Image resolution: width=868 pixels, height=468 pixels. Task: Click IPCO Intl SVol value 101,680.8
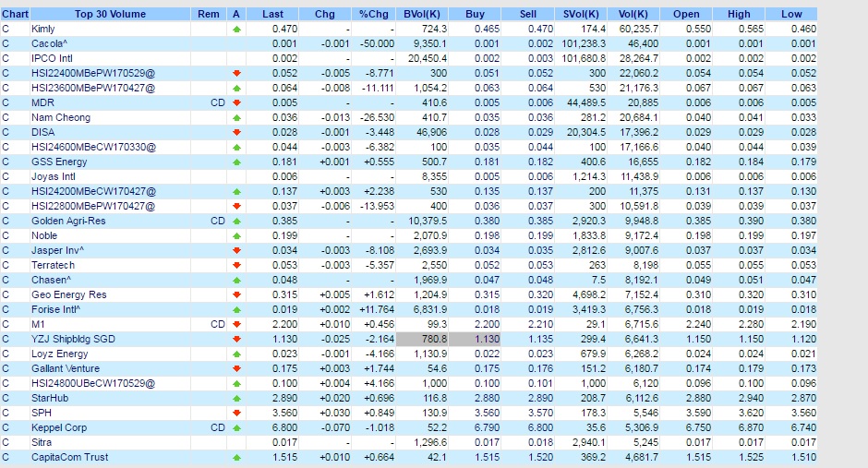(x=584, y=59)
